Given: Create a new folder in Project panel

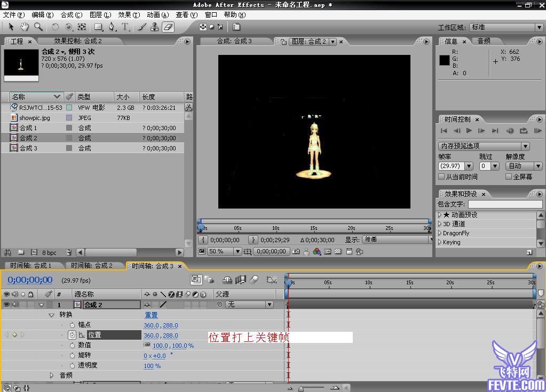Looking at the screenshot, I should (21, 252).
